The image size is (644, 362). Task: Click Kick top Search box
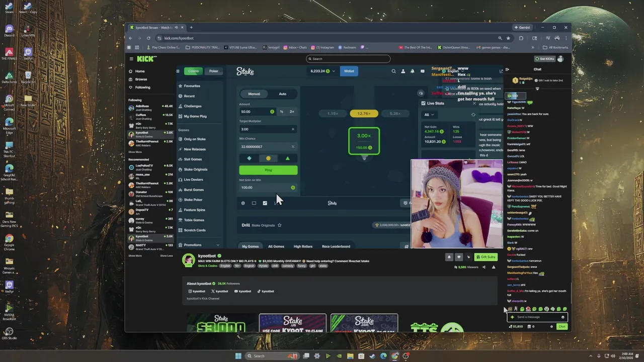pyautogui.click(x=348, y=59)
